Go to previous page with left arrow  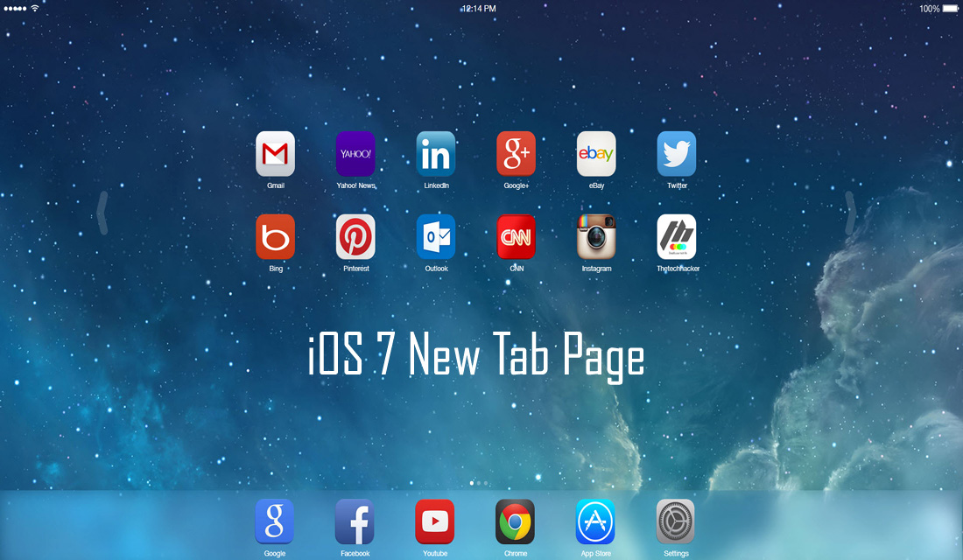coord(102,213)
